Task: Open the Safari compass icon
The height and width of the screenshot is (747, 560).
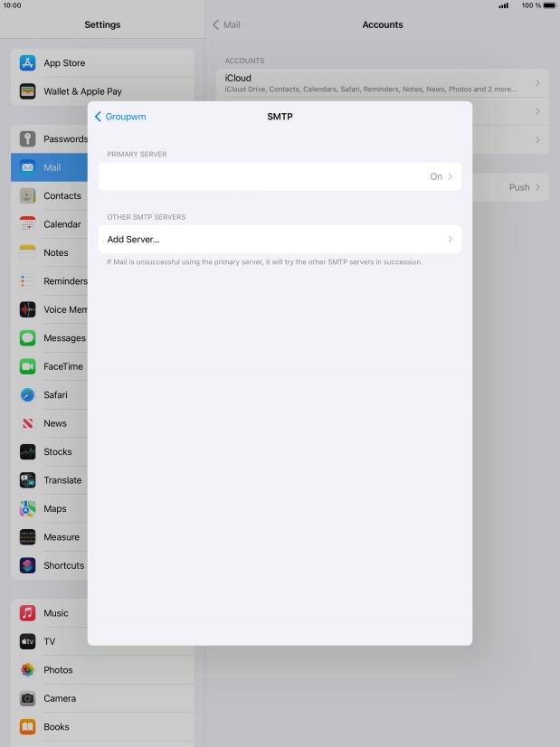Action: [27, 395]
